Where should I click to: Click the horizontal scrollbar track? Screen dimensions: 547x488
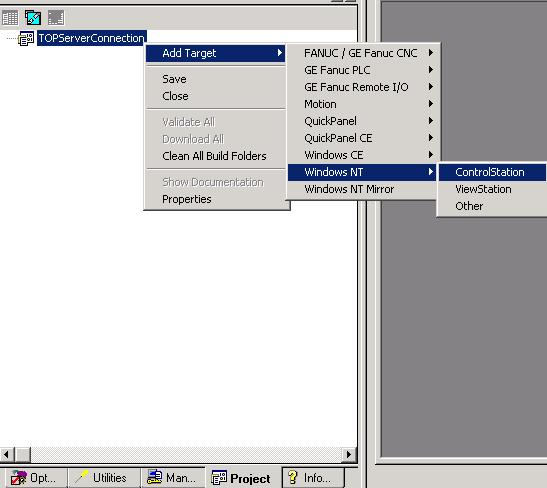(x=186, y=455)
